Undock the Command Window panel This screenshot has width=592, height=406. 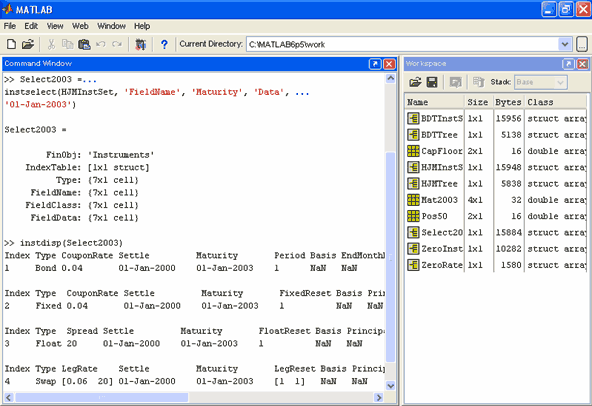tap(375, 64)
